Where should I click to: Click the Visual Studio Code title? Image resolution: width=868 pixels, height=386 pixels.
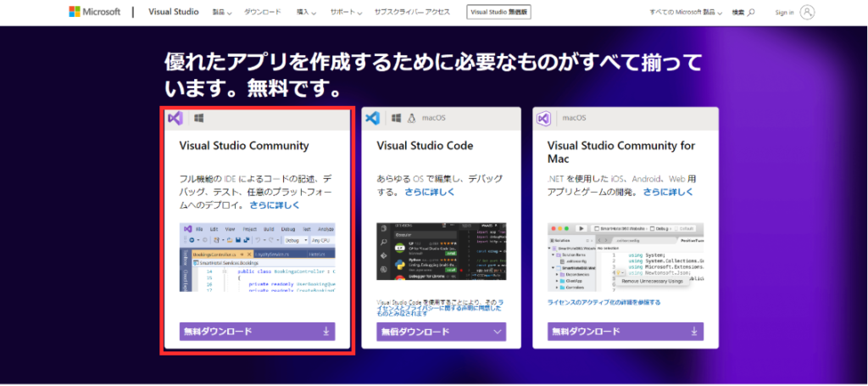tap(426, 146)
